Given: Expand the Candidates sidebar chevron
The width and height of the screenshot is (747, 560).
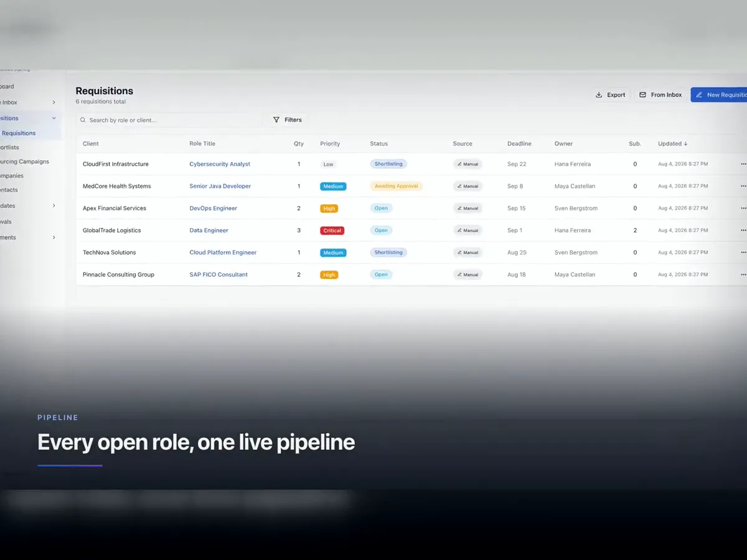Looking at the screenshot, I should [x=54, y=205].
